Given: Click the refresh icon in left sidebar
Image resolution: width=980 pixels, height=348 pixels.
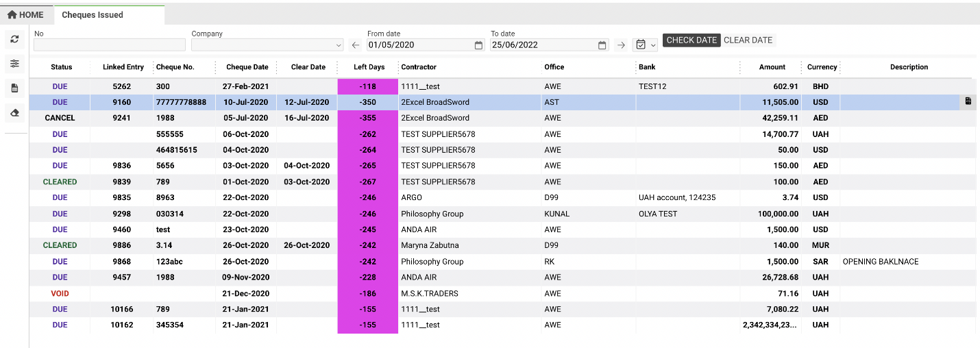Looking at the screenshot, I should (14, 40).
